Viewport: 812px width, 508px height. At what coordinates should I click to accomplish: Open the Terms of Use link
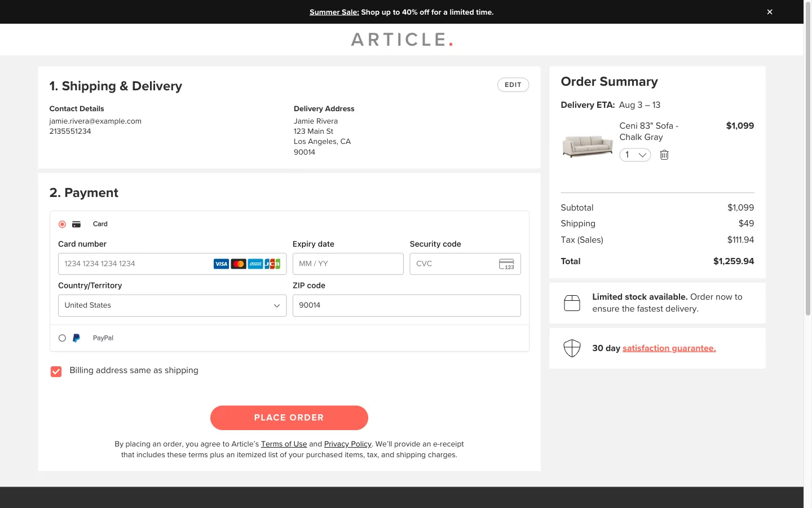click(284, 444)
